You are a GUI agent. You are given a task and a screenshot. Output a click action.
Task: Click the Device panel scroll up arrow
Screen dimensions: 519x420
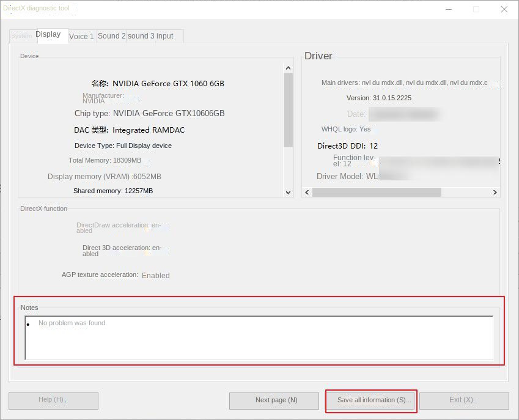point(289,67)
